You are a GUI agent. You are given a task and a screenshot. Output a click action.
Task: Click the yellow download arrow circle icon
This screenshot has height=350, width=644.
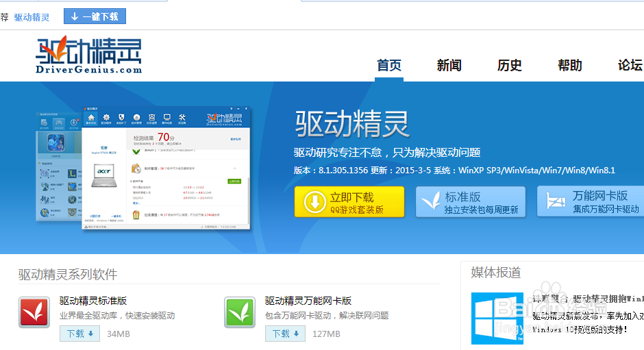pos(315,202)
